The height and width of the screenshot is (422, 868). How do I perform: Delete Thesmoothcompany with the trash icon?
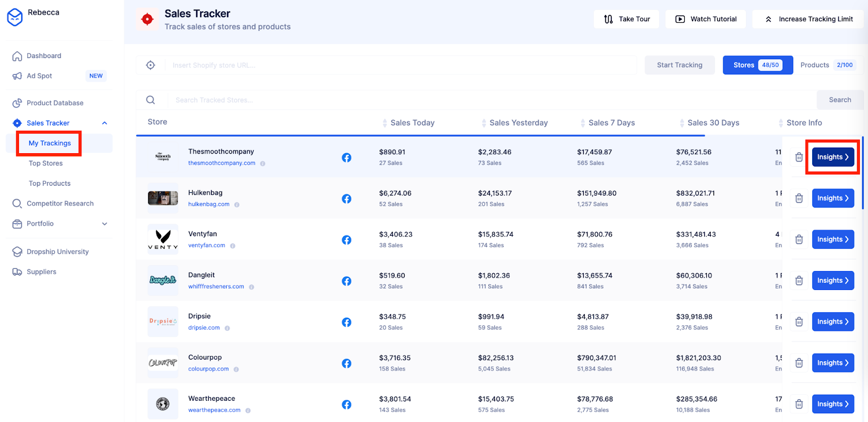click(x=799, y=158)
